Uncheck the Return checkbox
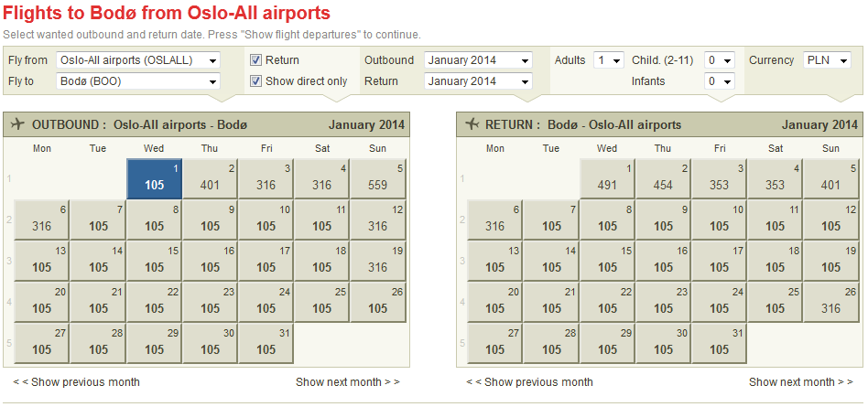This screenshot has height=407, width=868. point(255,59)
